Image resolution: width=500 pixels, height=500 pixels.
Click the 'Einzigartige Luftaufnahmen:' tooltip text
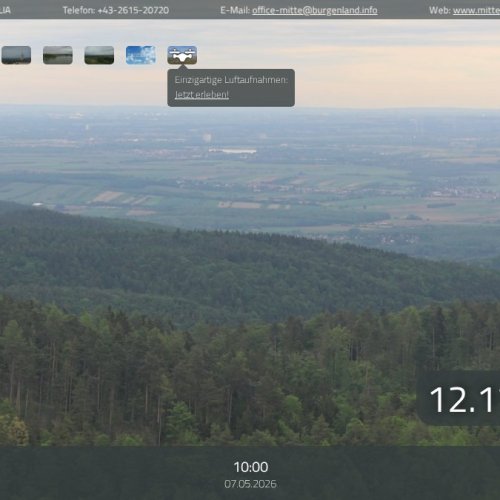[x=231, y=80]
